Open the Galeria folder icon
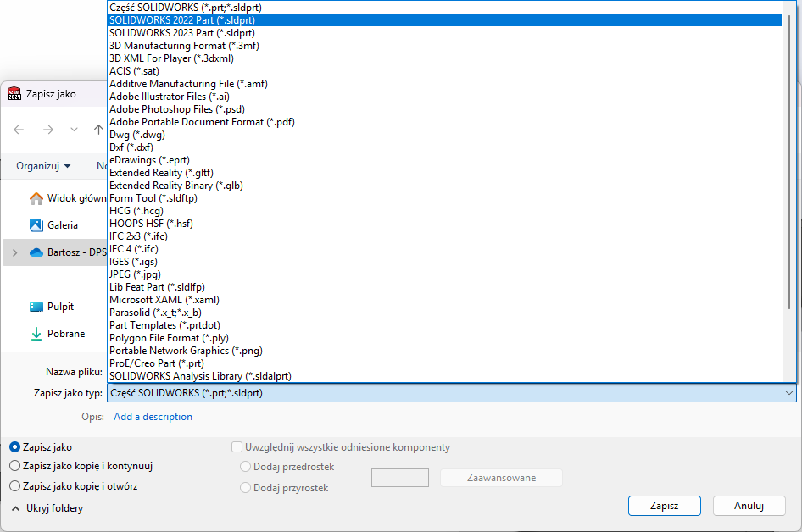 (36, 225)
